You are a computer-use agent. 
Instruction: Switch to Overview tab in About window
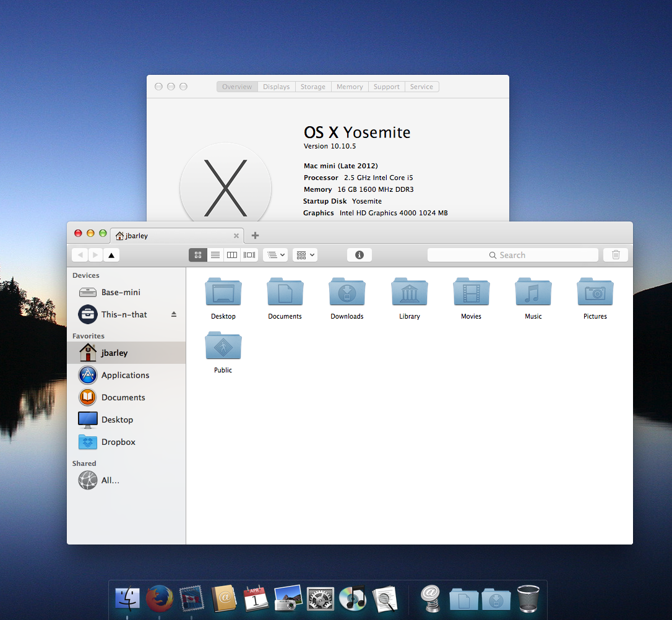237,87
